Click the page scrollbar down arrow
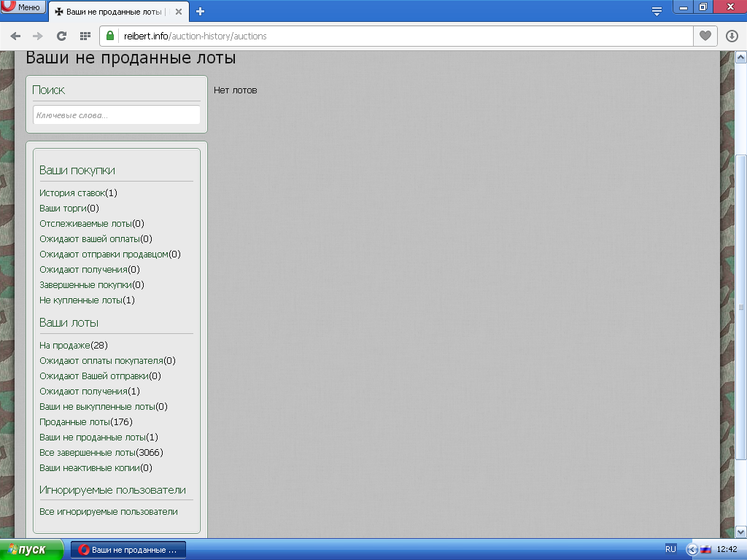The image size is (747, 560). 741,532
